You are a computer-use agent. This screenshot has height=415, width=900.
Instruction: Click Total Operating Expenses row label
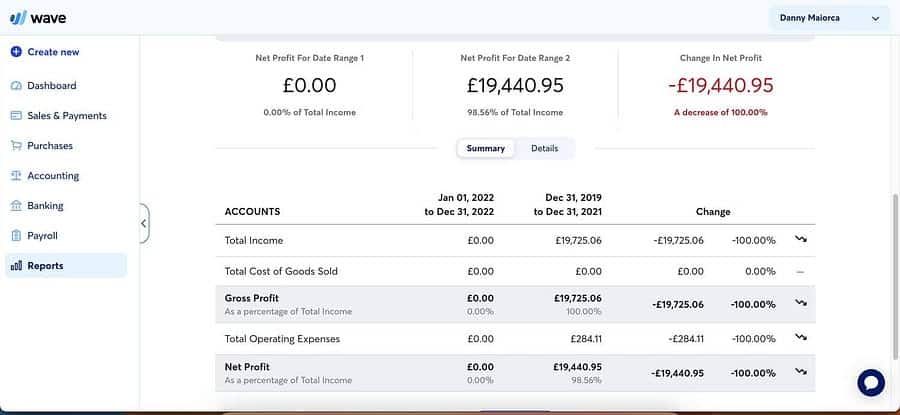point(282,339)
